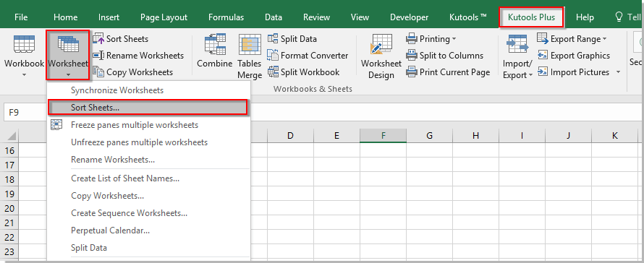Click the Printing printer icon

point(412,39)
